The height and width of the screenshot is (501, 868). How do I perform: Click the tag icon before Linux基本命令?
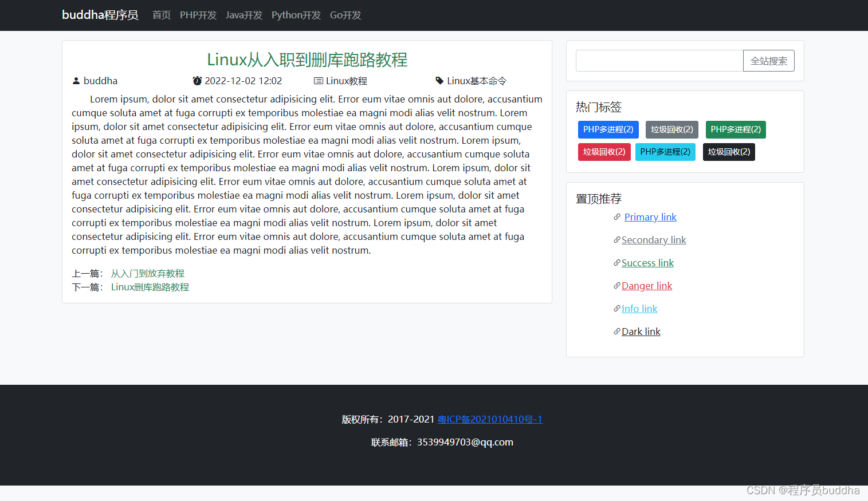click(439, 81)
